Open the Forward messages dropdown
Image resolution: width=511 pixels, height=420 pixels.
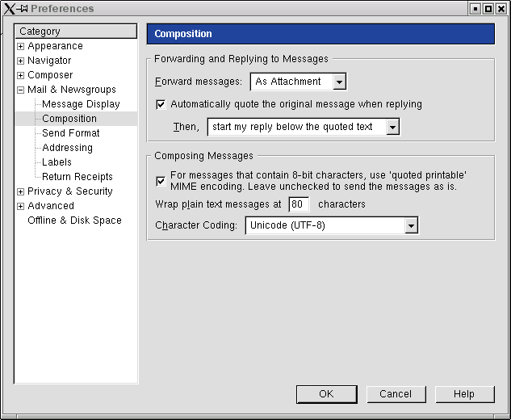339,82
